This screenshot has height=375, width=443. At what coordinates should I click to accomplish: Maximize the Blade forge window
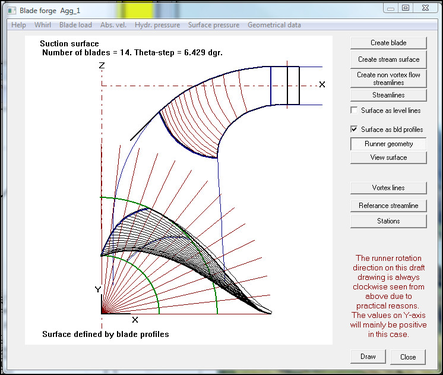pos(405,8)
